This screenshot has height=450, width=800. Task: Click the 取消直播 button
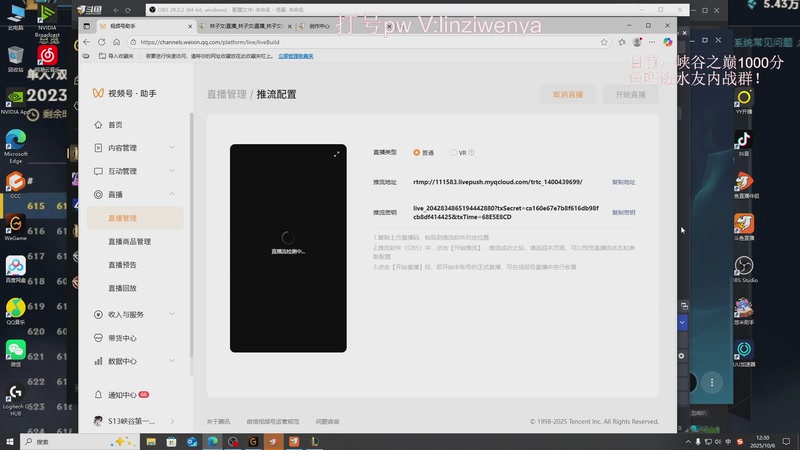pos(568,94)
